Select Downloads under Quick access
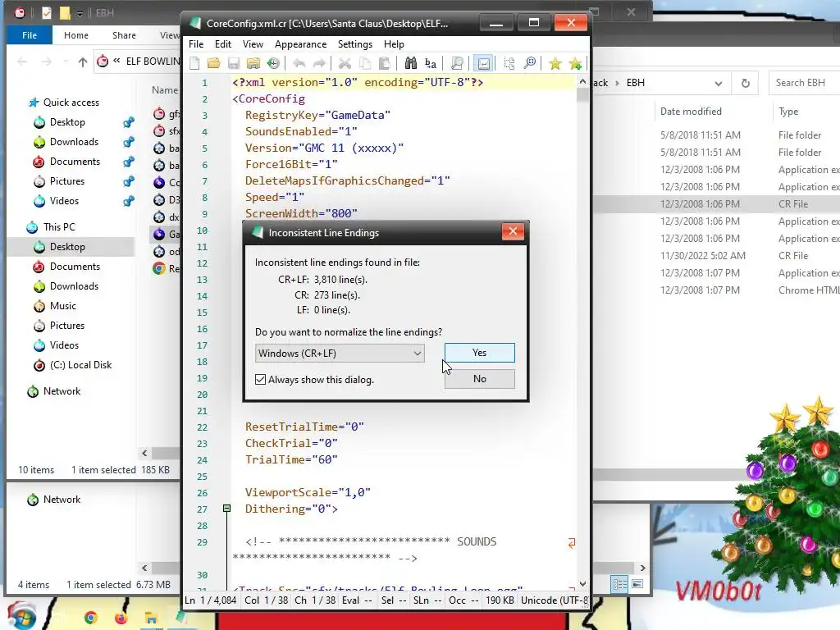The image size is (840, 630). coord(74,142)
